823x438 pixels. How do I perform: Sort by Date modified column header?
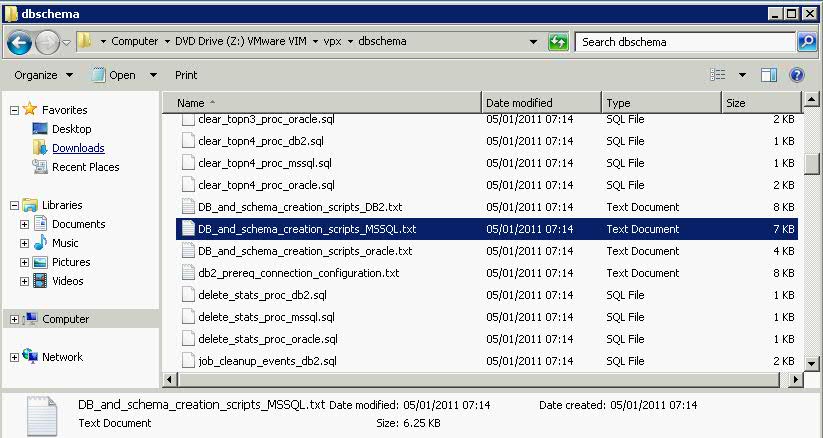tap(541, 103)
